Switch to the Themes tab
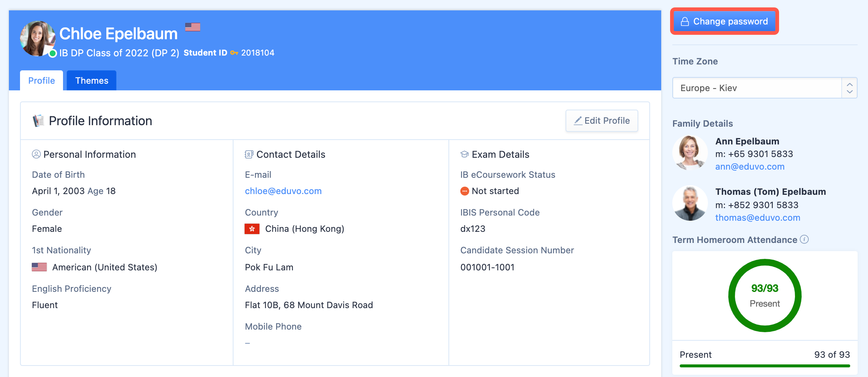The image size is (868, 377). (92, 80)
